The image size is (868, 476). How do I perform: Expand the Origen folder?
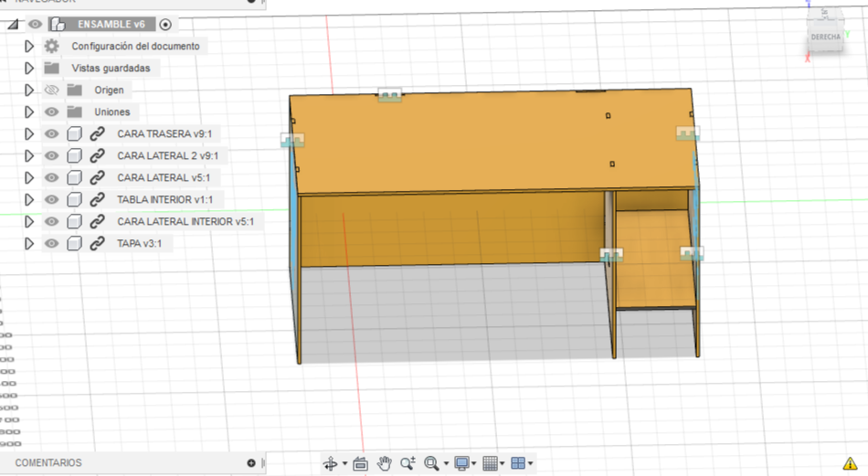29,90
